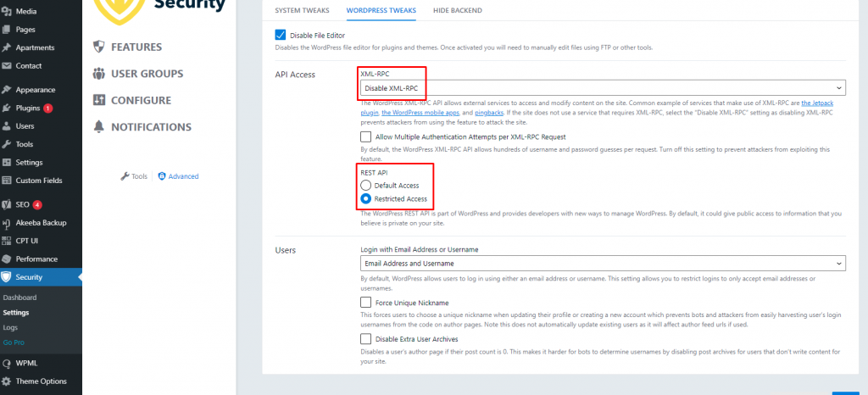Click the SEO Yoast icon in sidebar
868x395 pixels.
point(7,205)
